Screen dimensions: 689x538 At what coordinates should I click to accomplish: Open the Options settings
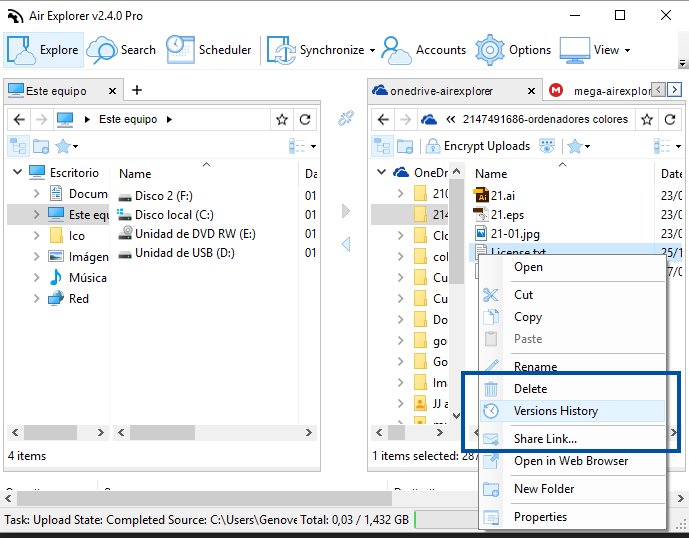(513, 50)
